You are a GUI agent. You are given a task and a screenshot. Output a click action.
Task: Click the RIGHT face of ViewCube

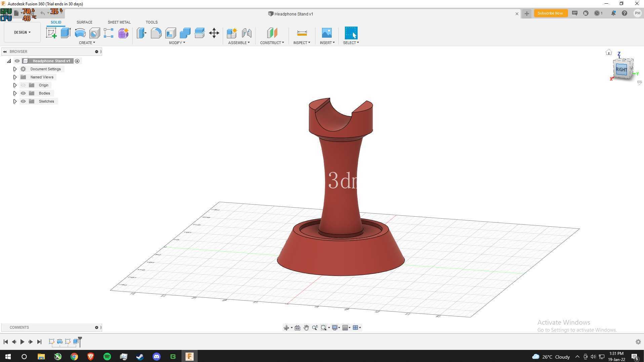point(621,69)
